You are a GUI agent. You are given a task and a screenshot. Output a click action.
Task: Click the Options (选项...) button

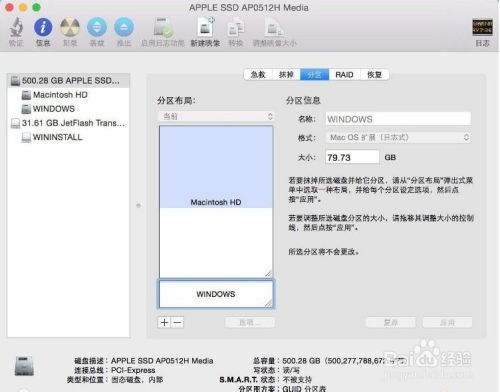tap(250, 322)
